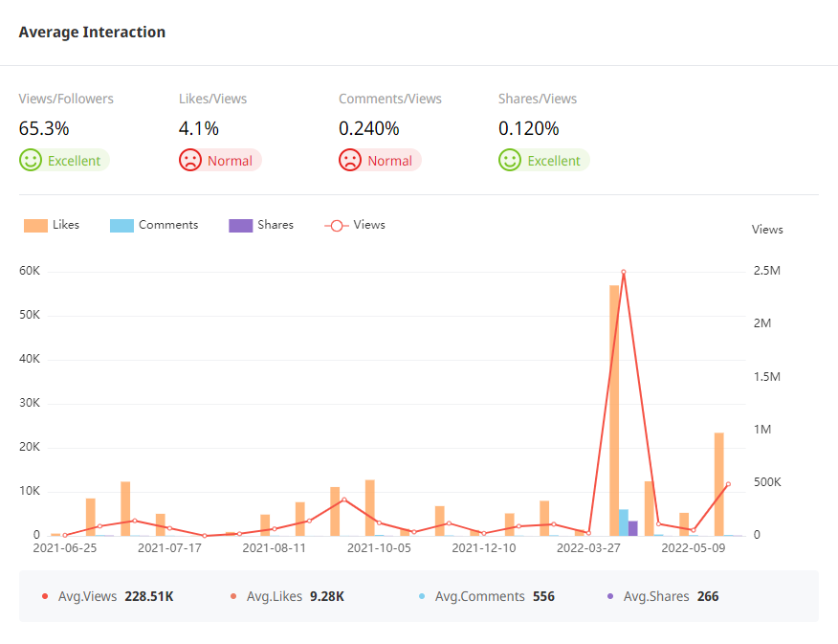Click the orange dot beside Avg.Likes
The image size is (838, 644).
pyautogui.click(x=233, y=597)
